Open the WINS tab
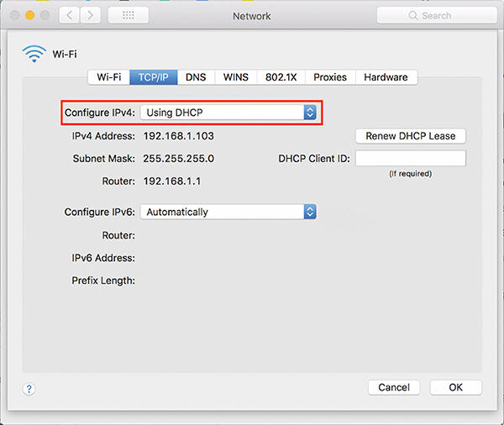The image size is (504, 425). click(x=235, y=77)
